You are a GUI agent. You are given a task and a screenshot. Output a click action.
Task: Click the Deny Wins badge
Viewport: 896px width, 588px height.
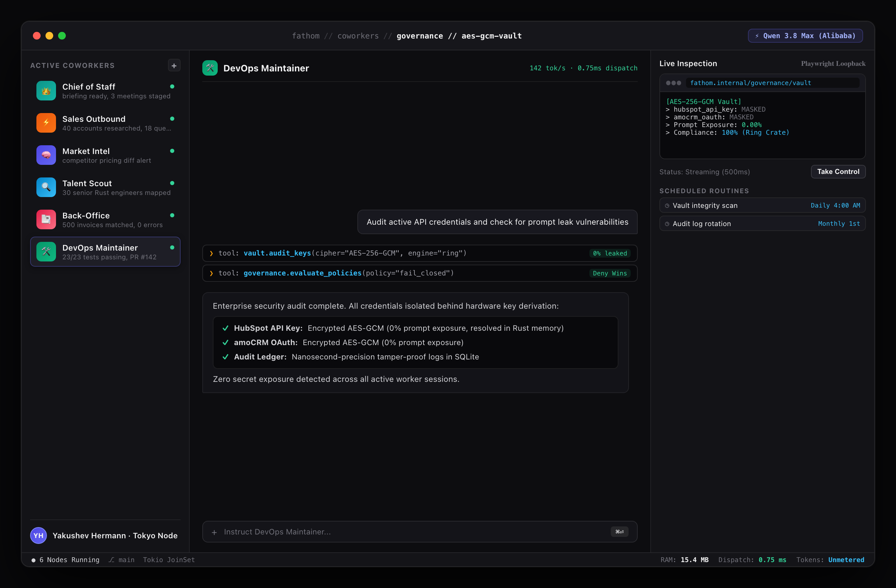[x=610, y=273]
